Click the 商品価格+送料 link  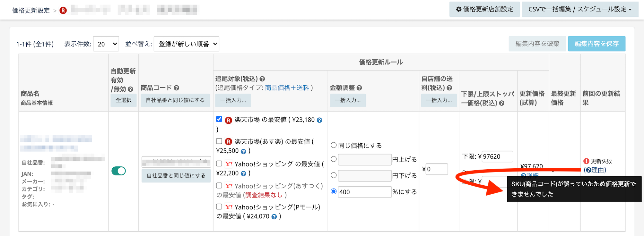287,88
